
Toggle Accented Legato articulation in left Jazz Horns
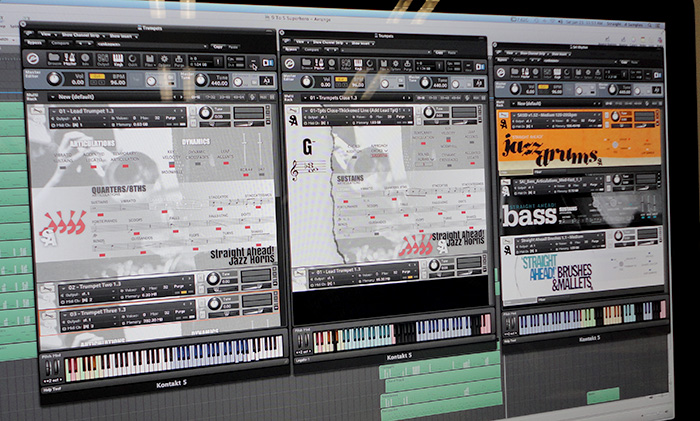(93, 167)
